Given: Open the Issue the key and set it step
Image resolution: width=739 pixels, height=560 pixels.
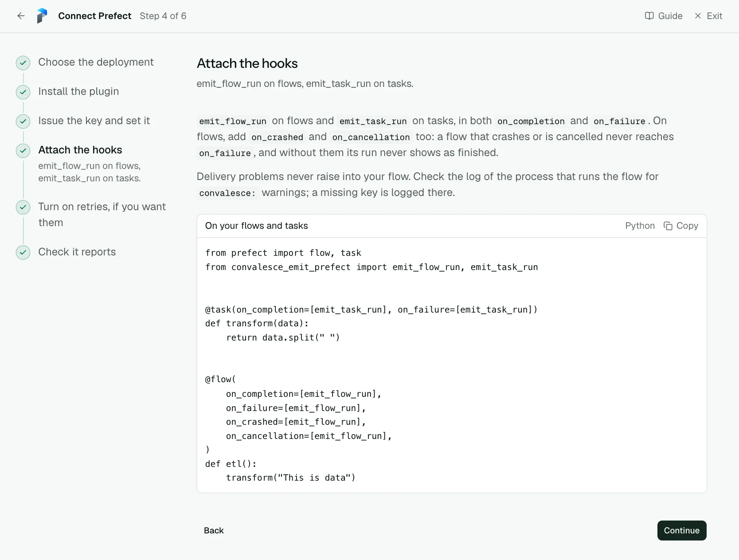Looking at the screenshot, I should [x=94, y=121].
